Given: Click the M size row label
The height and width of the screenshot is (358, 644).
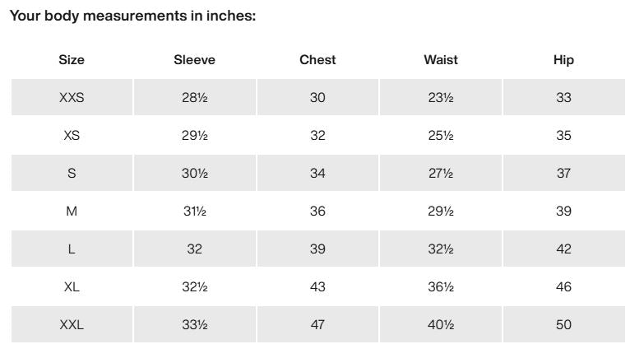Looking at the screenshot, I should pos(72,212).
